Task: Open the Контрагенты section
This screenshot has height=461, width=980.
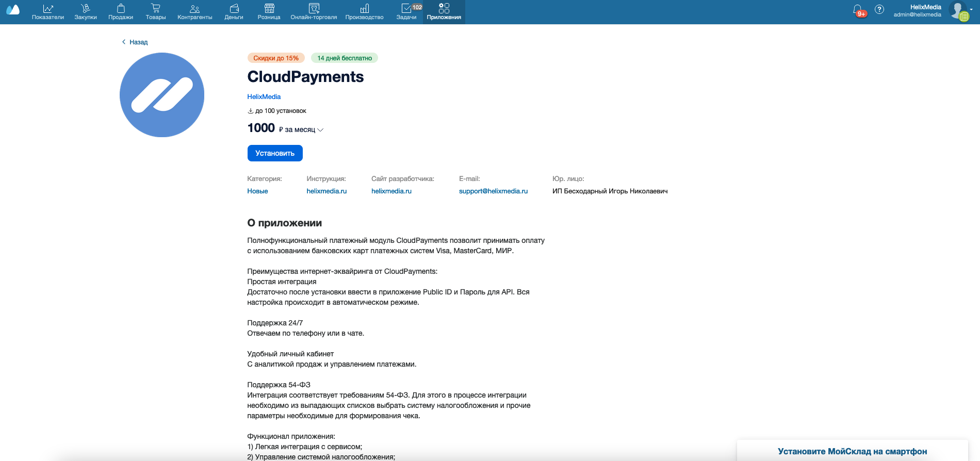Action: click(195, 12)
